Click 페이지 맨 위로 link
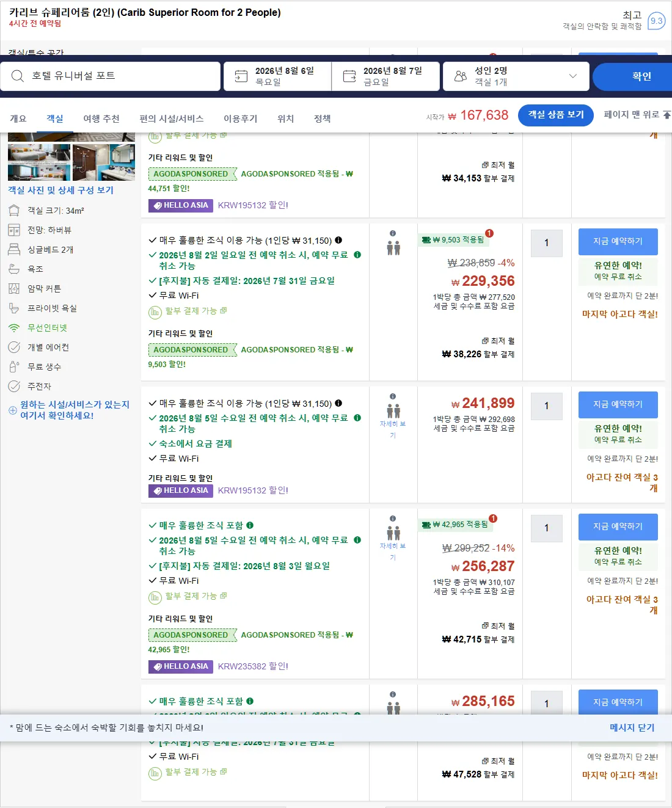This screenshot has height=808, width=672. [x=637, y=115]
